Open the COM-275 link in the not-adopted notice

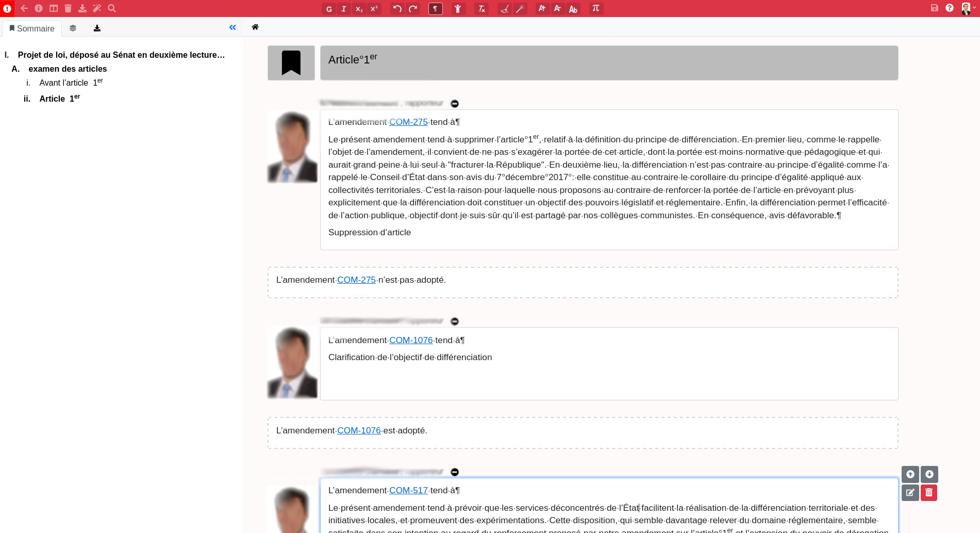356,280
